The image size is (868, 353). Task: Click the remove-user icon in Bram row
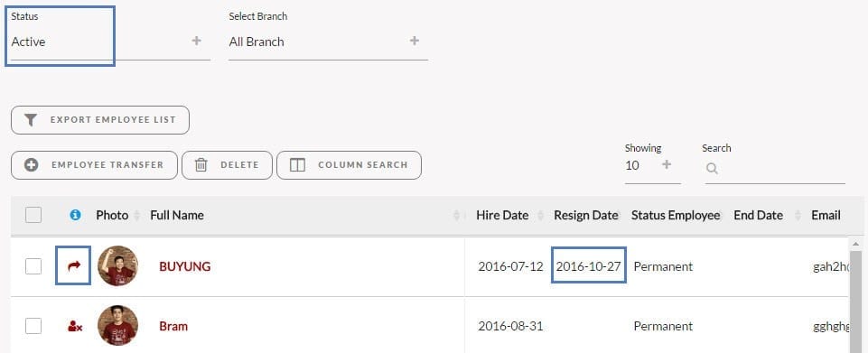click(75, 327)
